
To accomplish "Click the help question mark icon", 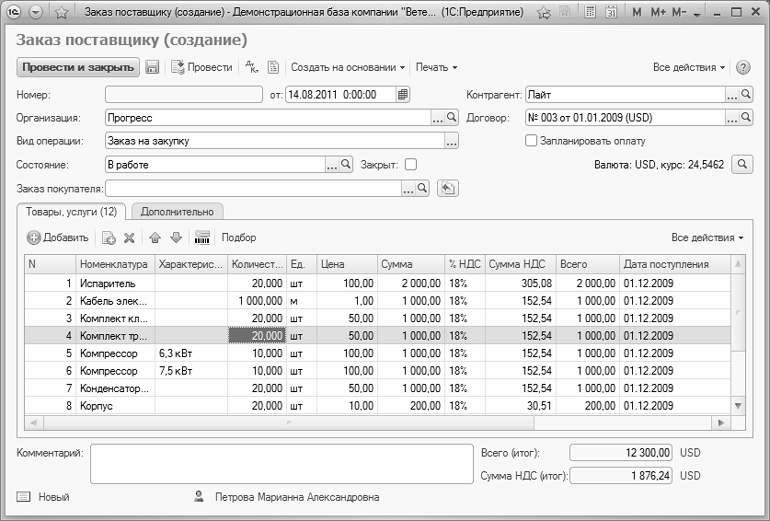I will point(743,67).
